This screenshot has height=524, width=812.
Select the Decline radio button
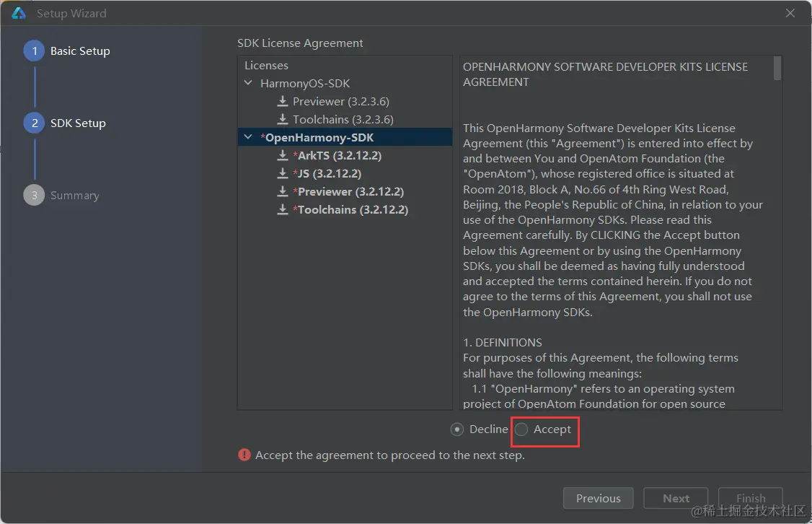456,429
